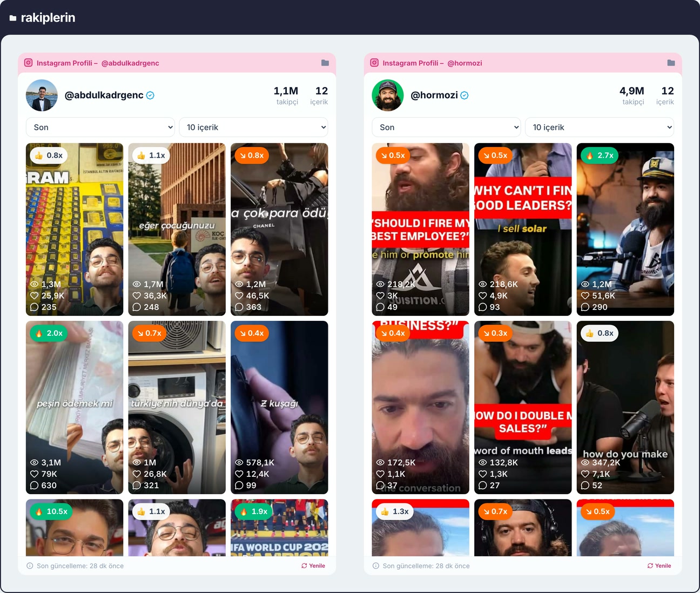Open the Son sort dropdown for @hormozi

pos(446,127)
